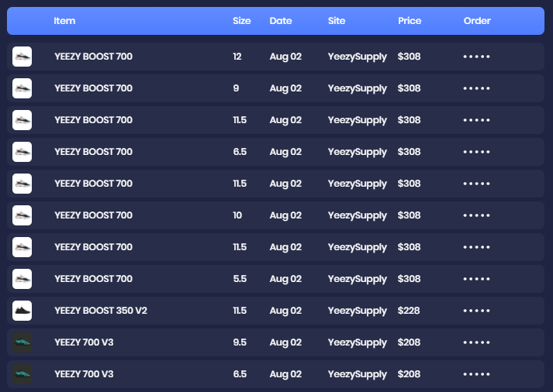Sort by the Item column header
The height and width of the screenshot is (392, 553).
point(64,21)
